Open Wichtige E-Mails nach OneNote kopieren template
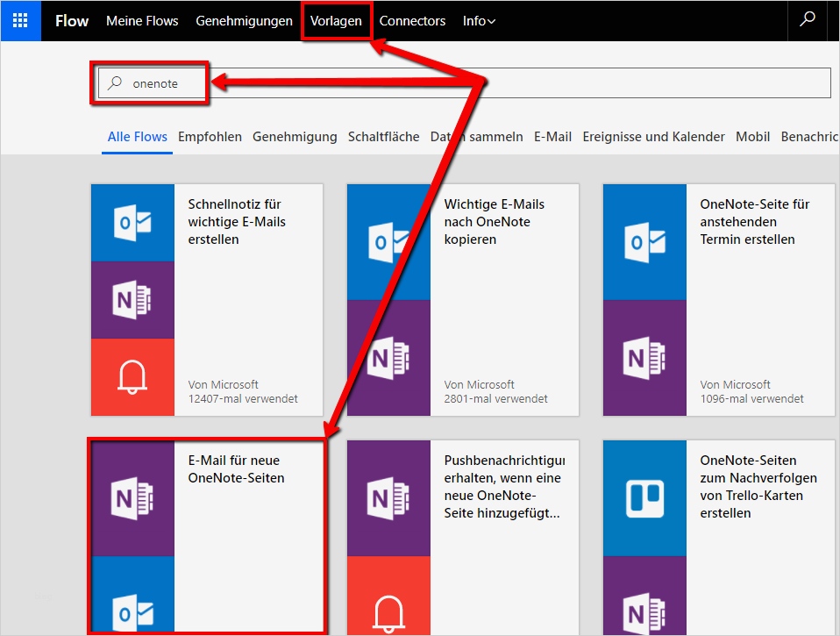The image size is (840, 636). [x=494, y=221]
